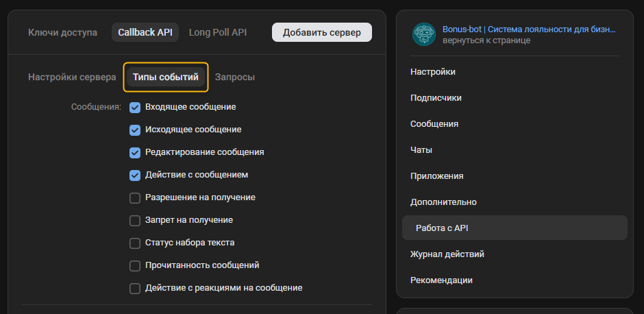This screenshot has width=644, height=314.
Task: Toggle the Действие с сообщением checkbox
Action: click(135, 176)
